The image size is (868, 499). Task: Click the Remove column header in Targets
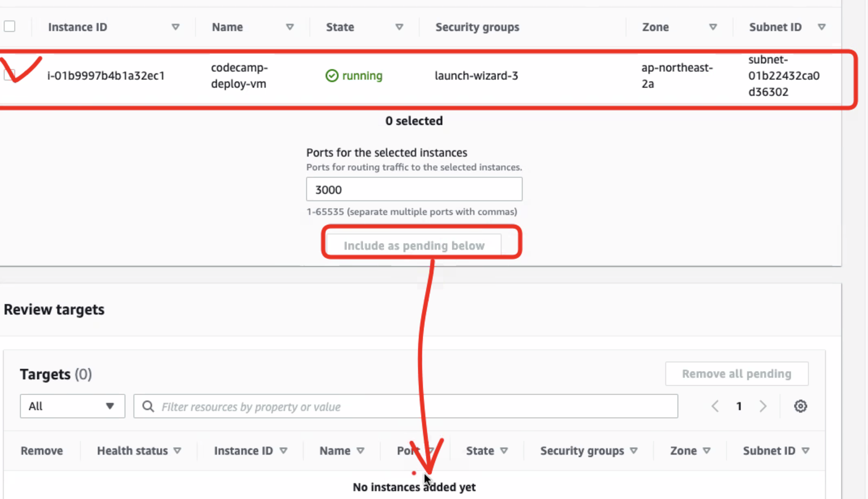click(42, 451)
